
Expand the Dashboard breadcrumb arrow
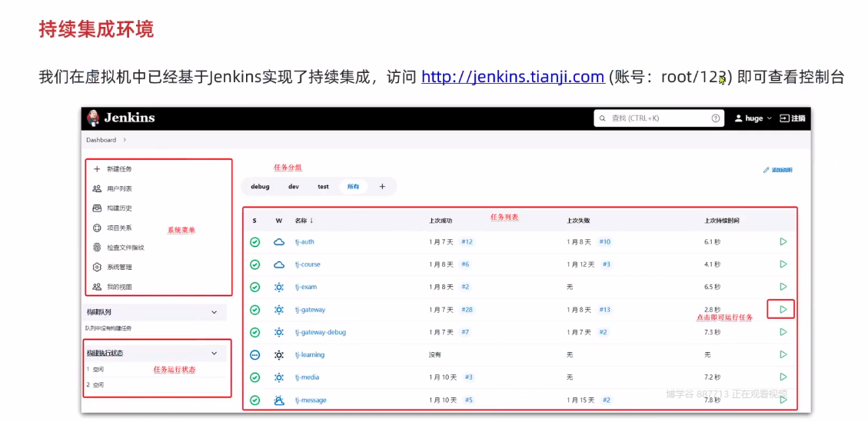pyautogui.click(x=125, y=140)
